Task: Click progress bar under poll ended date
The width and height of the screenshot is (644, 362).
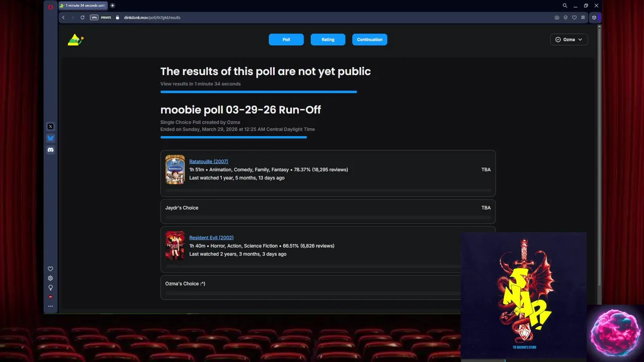Action: click(x=233, y=137)
